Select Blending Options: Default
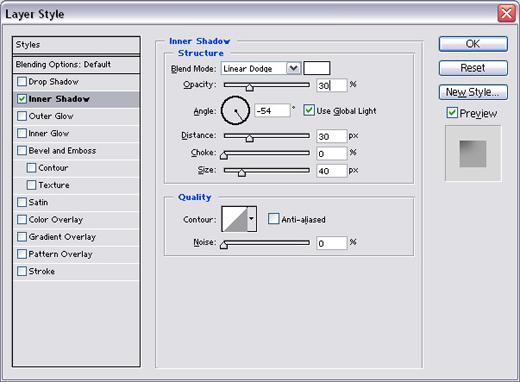The height and width of the screenshot is (382, 520). coord(76,64)
